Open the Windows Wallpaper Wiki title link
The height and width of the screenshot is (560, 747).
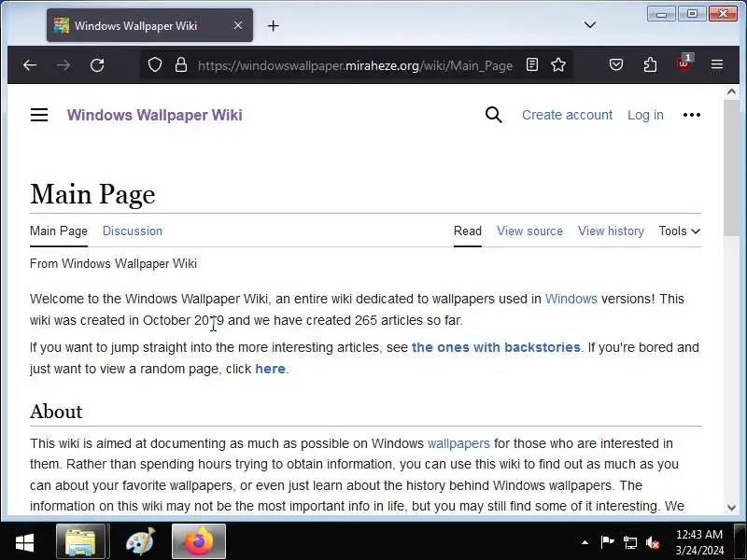pos(154,115)
